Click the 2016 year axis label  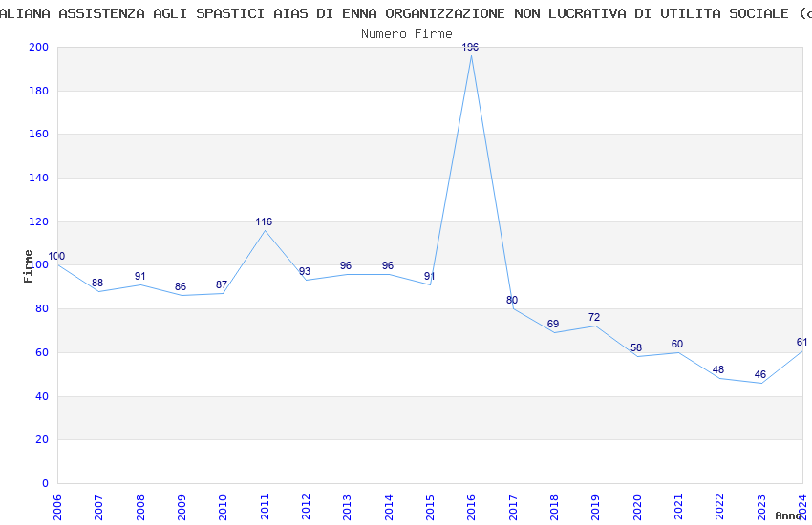471,507
